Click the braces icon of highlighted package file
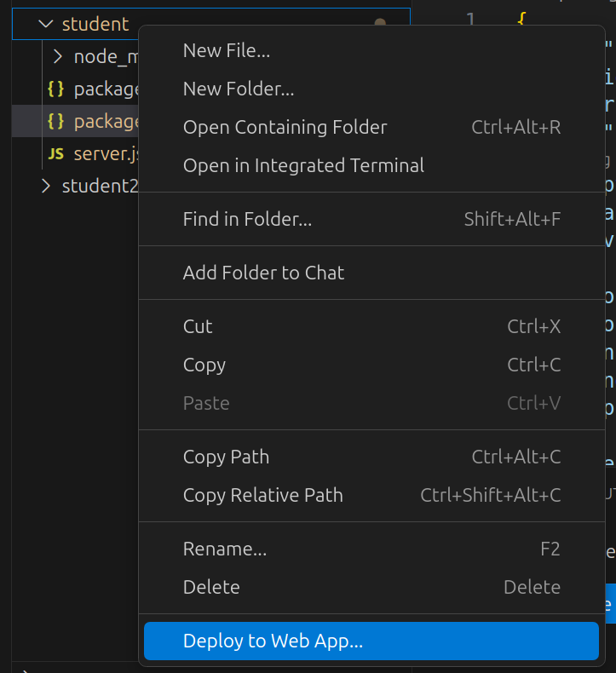 click(x=56, y=121)
